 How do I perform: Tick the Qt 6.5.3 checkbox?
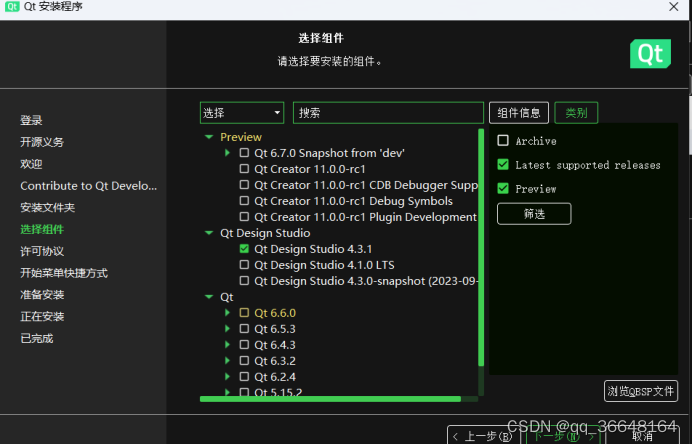(244, 329)
